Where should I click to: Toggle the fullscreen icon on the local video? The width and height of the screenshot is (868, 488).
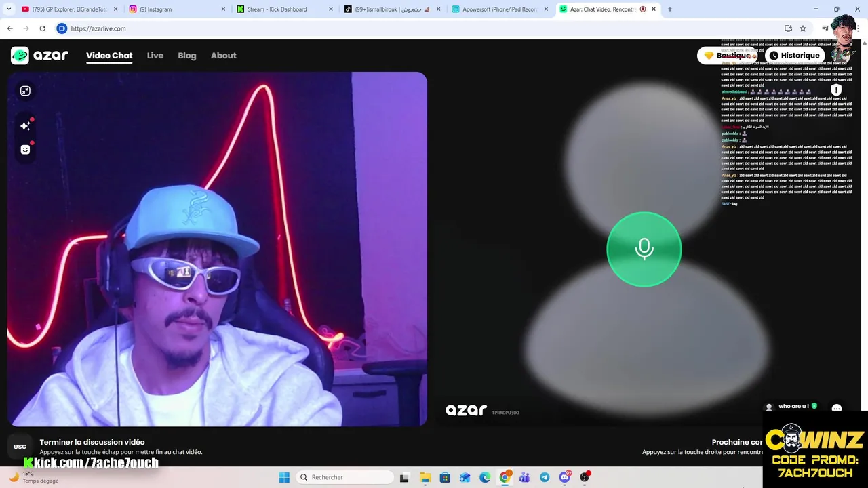coord(25,91)
